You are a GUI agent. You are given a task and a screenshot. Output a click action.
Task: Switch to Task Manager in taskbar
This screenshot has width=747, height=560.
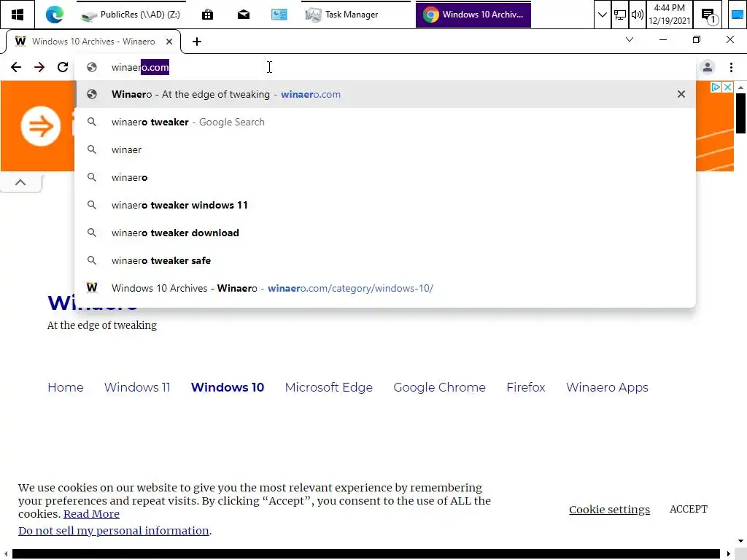(356, 15)
